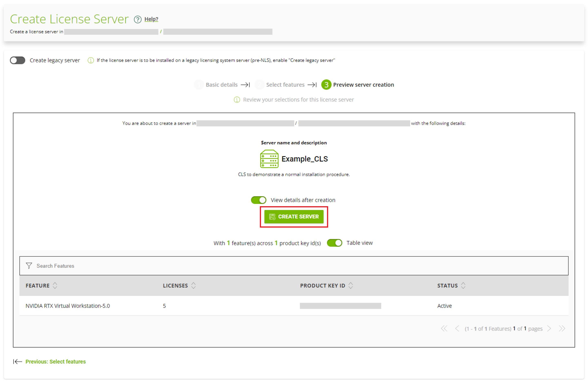The height and width of the screenshot is (383, 588).
Task: Sort the table by LICENSES column
Action: pyautogui.click(x=194, y=285)
